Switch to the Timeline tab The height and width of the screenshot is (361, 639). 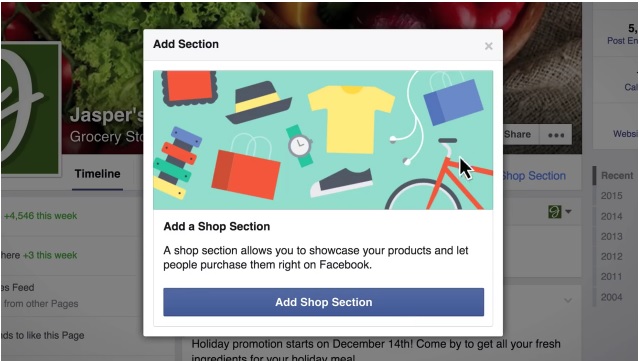97,174
